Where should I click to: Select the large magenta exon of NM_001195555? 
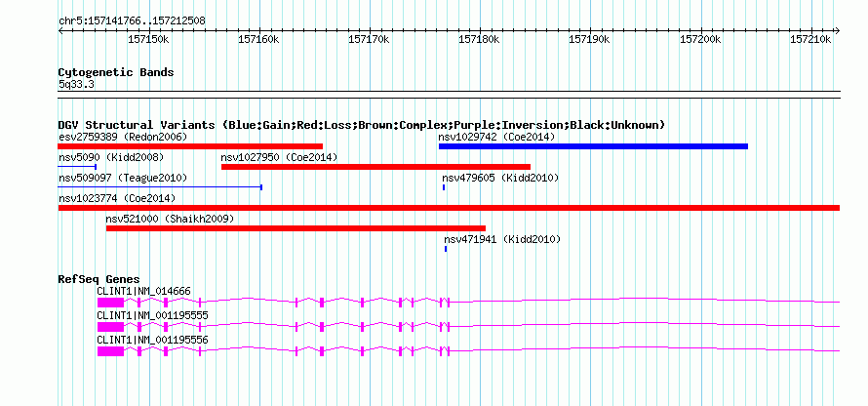pos(111,326)
